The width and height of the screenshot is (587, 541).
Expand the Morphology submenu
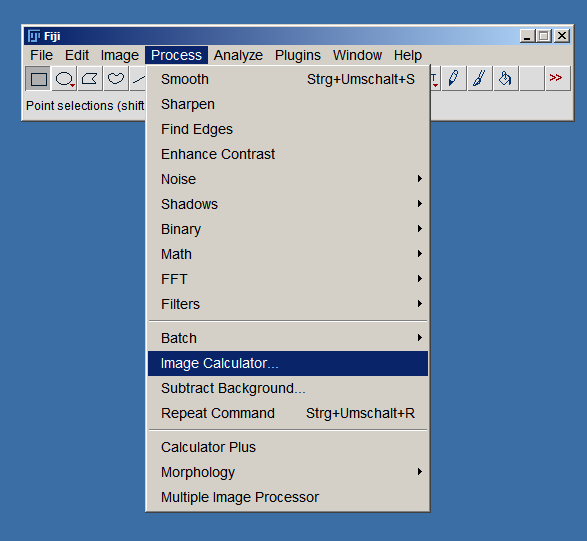pyautogui.click(x=288, y=472)
